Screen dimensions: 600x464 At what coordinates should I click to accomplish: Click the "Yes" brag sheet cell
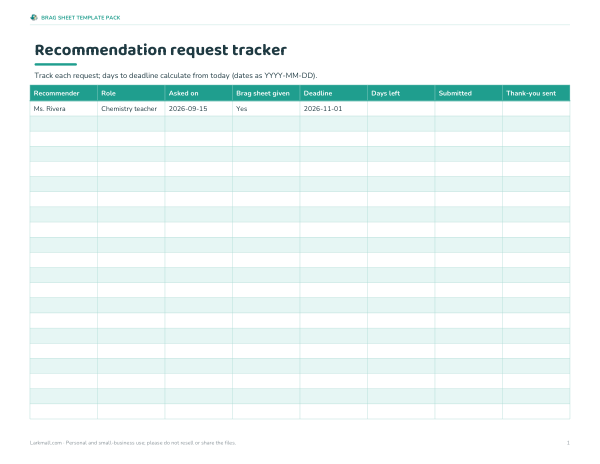click(266, 109)
